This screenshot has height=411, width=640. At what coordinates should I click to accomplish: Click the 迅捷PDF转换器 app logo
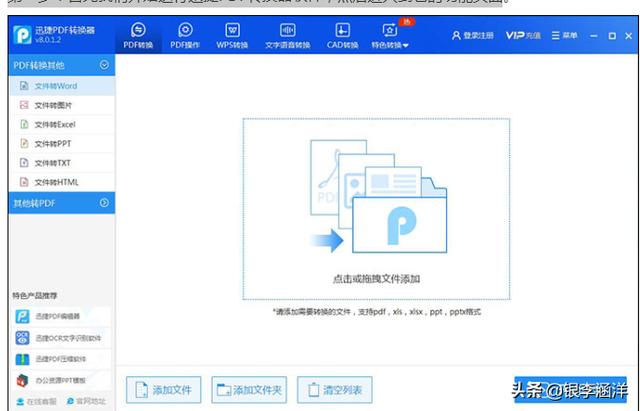tap(22, 35)
